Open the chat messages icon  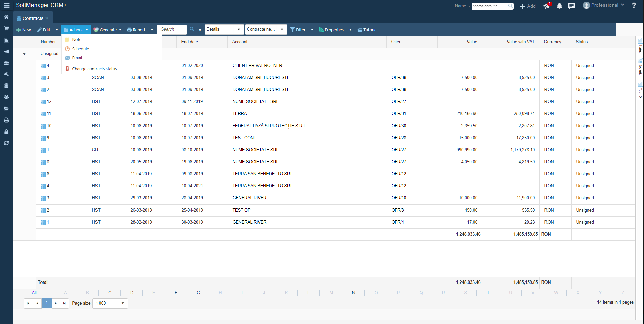point(572,6)
